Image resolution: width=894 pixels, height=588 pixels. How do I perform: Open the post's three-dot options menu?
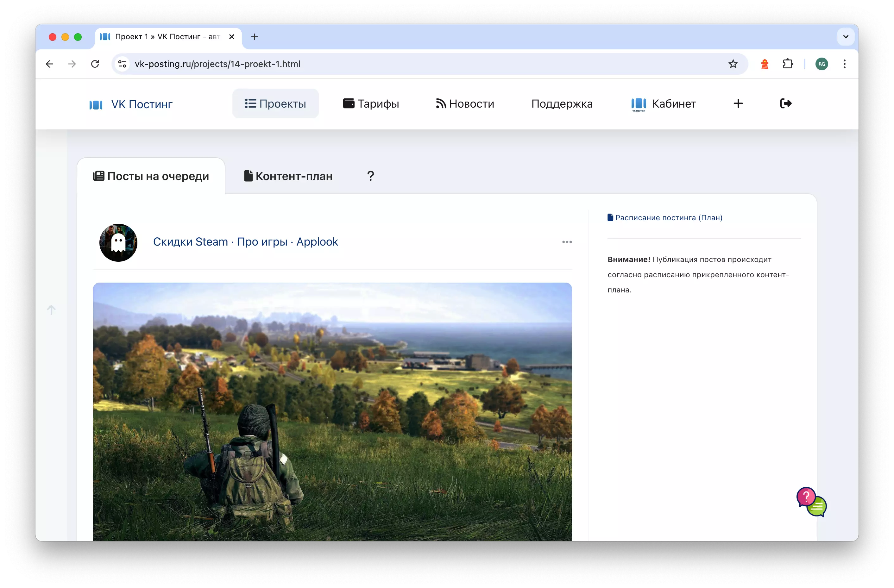click(x=567, y=242)
